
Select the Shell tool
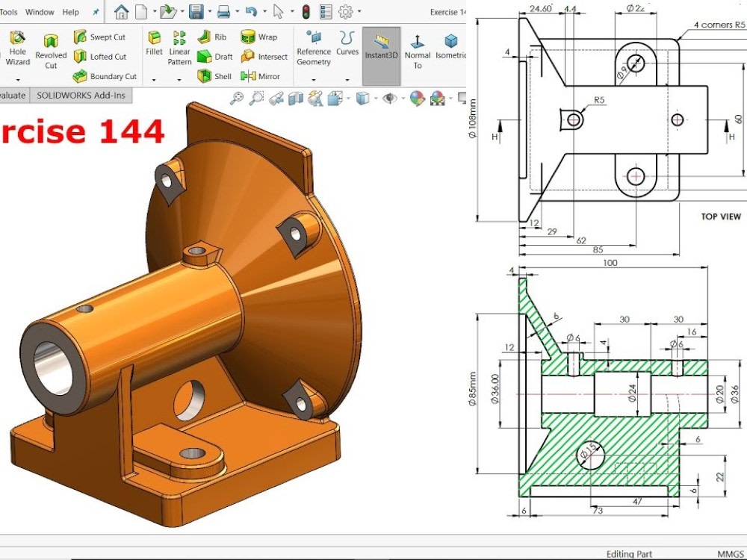point(214,75)
